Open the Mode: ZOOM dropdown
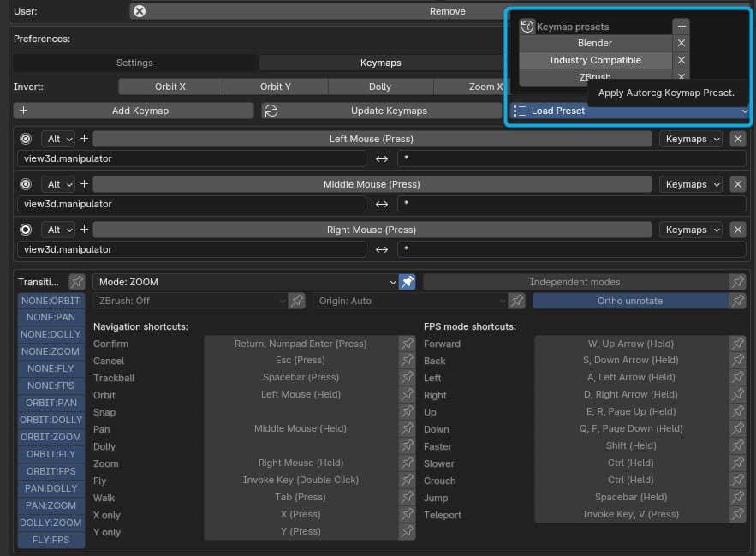 click(x=246, y=282)
